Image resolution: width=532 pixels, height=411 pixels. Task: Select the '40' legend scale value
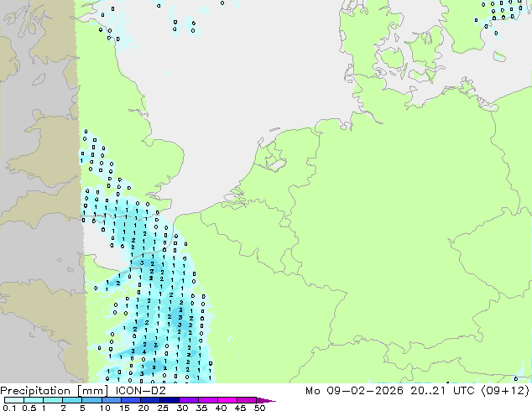click(x=221, y=408)
